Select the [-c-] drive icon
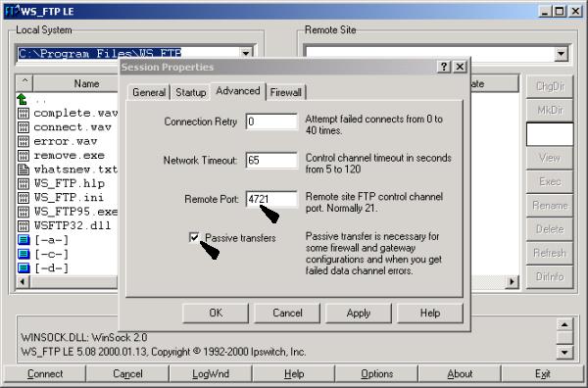 coord(24,254)
